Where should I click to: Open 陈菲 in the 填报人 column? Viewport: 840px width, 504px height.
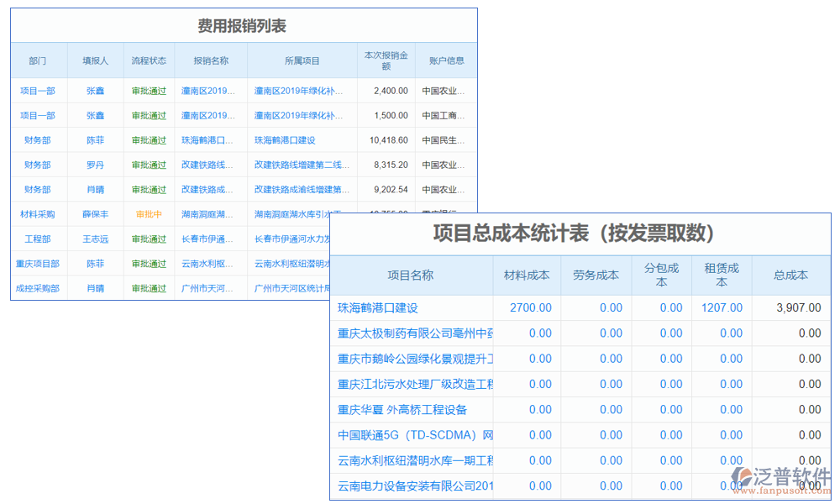coord(95,139)
